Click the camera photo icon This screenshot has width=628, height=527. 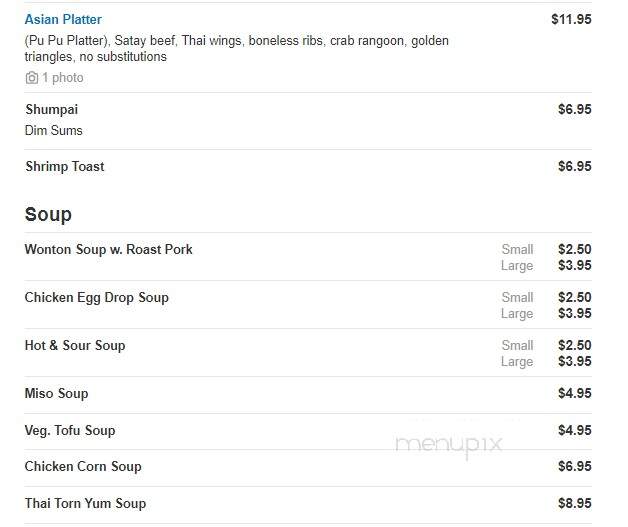32,78
